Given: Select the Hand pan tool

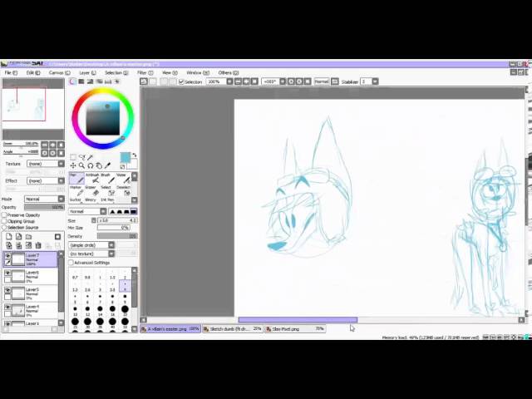Looking at the screenshot, I should [99, 165].
